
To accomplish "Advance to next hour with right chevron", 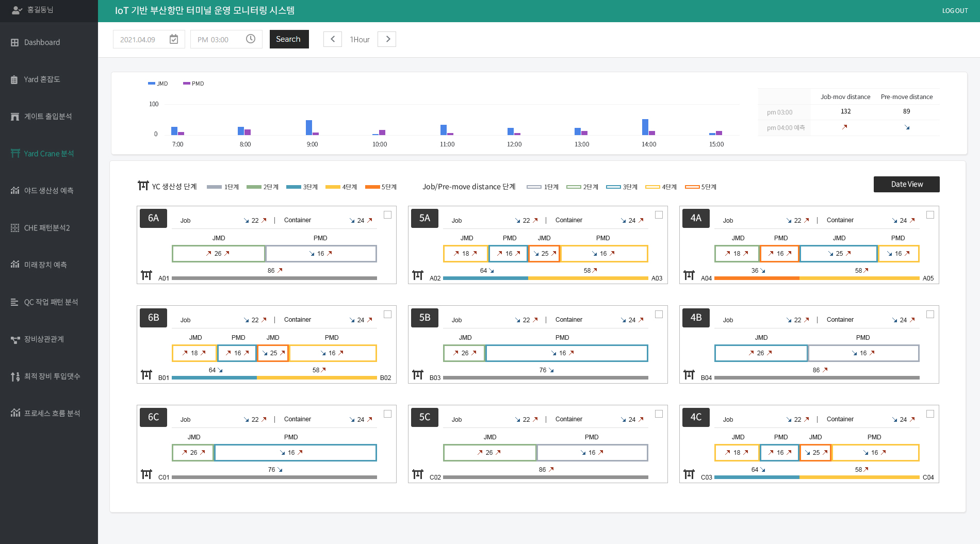I will tap(387, 39).
